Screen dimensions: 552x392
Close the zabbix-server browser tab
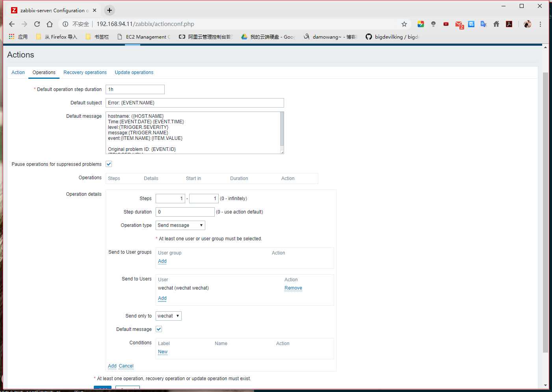[x=95, y=10]
